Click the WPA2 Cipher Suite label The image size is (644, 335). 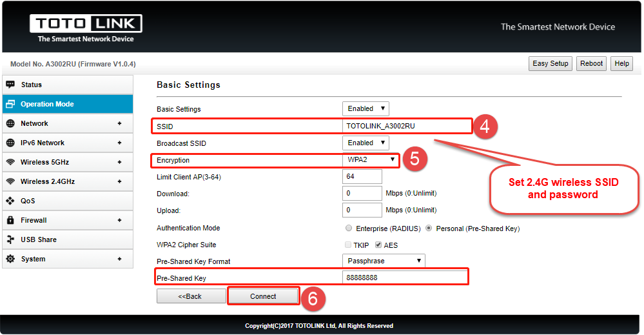186,245
